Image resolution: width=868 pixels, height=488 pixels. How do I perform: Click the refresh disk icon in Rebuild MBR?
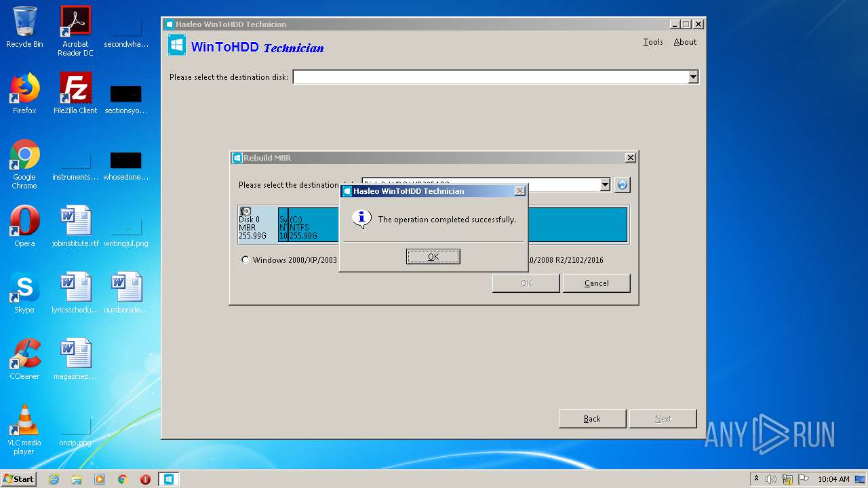point(622,184)
